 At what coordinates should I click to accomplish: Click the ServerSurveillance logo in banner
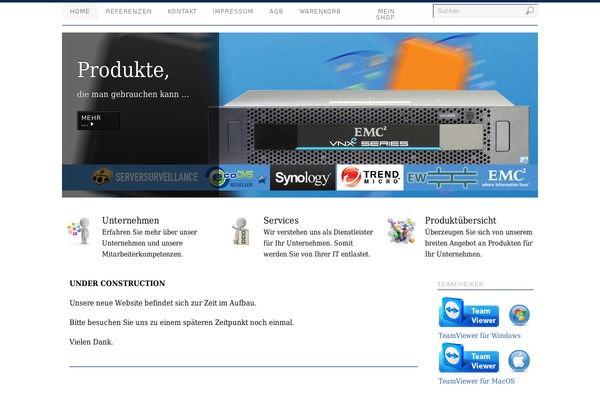145,177
